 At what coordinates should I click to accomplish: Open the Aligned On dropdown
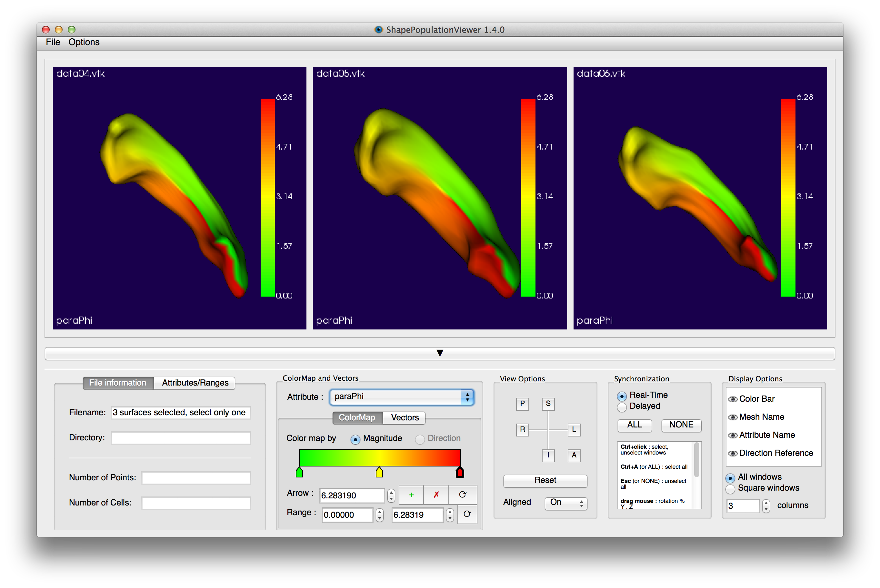(565, 503)
